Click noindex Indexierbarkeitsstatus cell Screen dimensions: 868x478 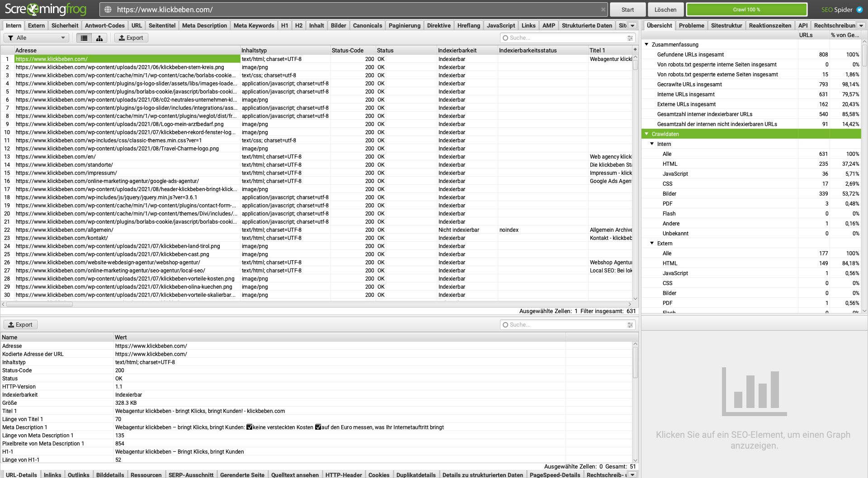point(542,230)
